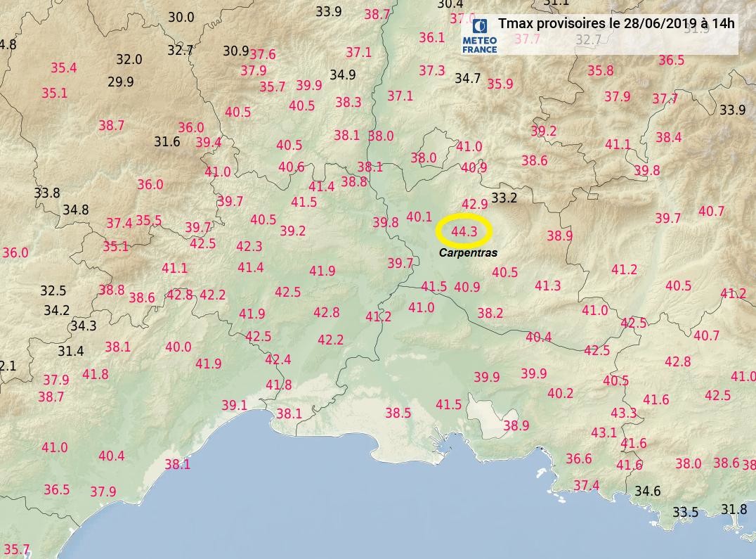Select the 33.8 black value

point(47,193)
